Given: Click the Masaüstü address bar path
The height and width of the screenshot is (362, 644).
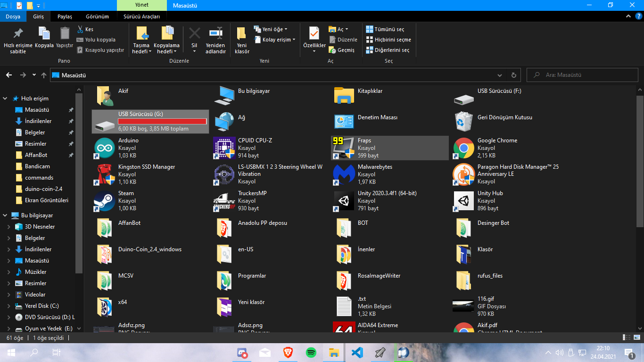Looking at the screenshot, I should (74, 75).
